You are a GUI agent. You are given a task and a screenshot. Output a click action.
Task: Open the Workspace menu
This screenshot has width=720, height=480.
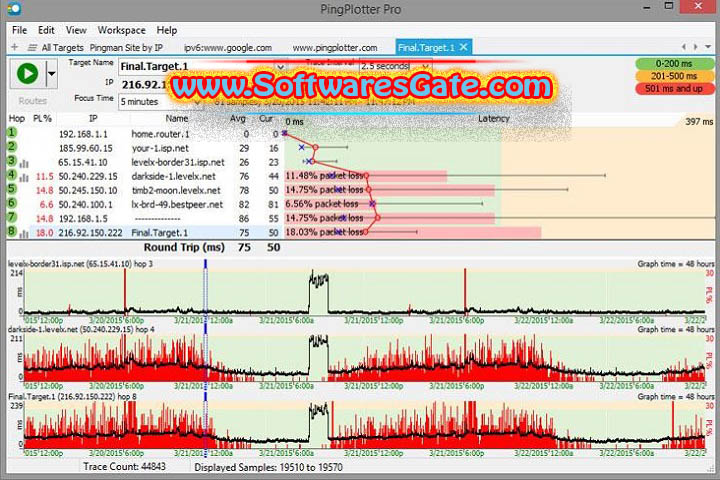[x=121, y=30]
